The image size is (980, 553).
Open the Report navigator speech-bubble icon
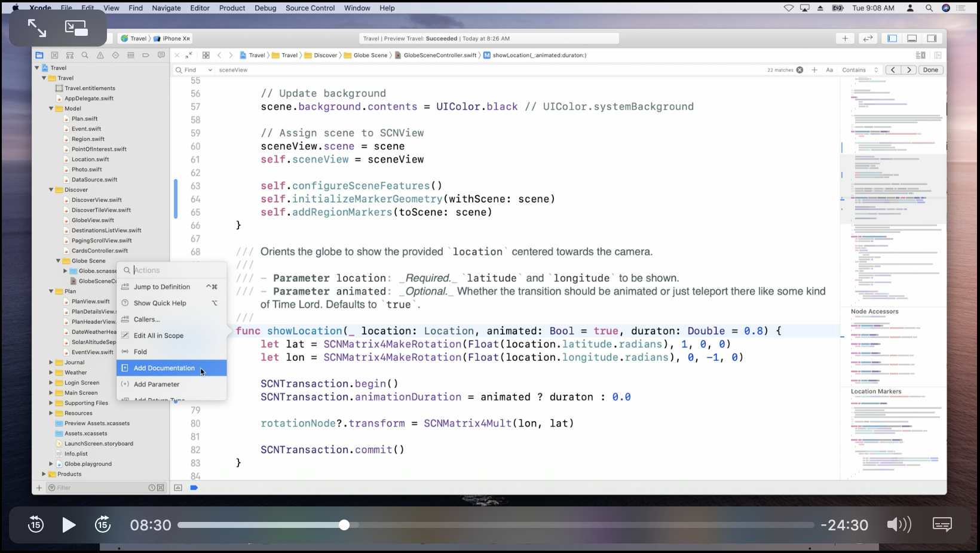[x=161, y=55]
